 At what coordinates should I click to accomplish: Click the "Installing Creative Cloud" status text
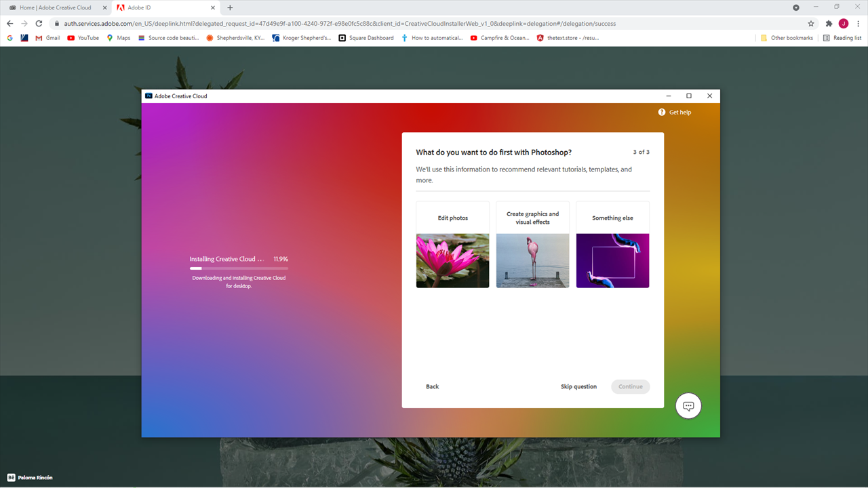coord(227,259)
